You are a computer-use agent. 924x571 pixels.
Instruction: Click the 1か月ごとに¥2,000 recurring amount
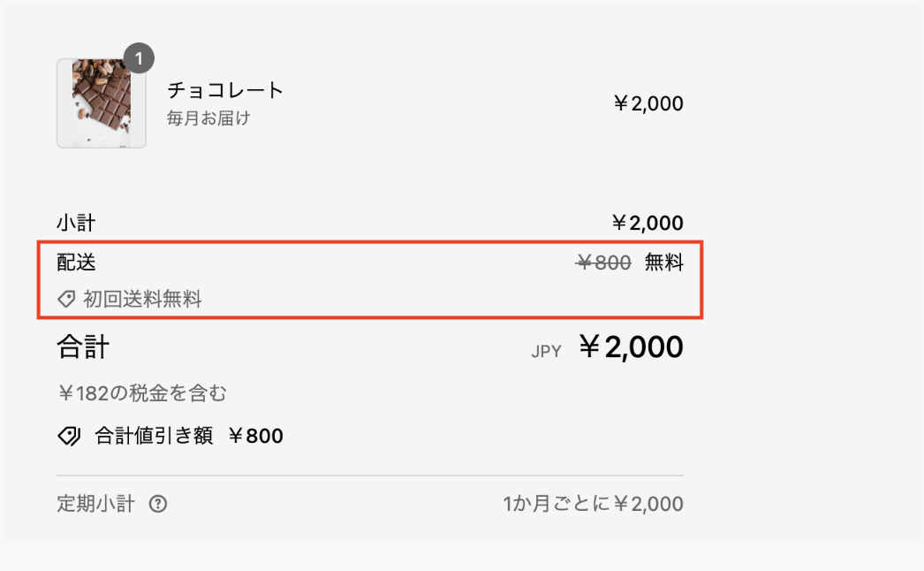[593, 505]
